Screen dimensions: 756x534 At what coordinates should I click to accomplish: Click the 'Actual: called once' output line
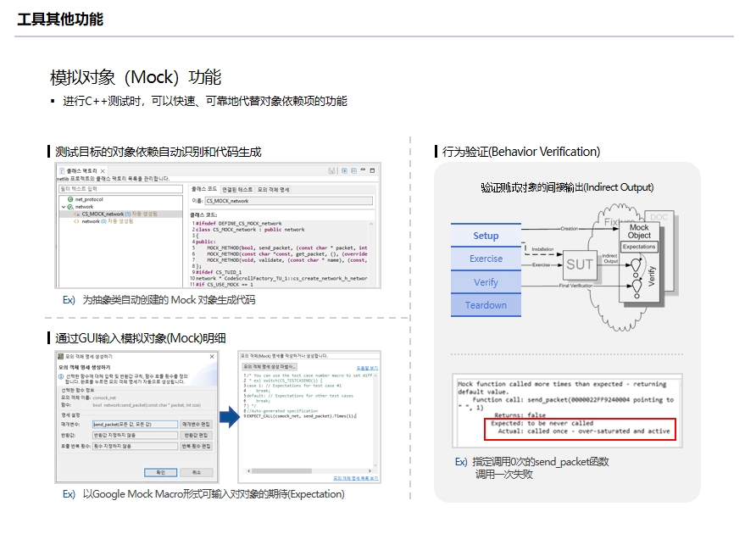click(584, 431)
